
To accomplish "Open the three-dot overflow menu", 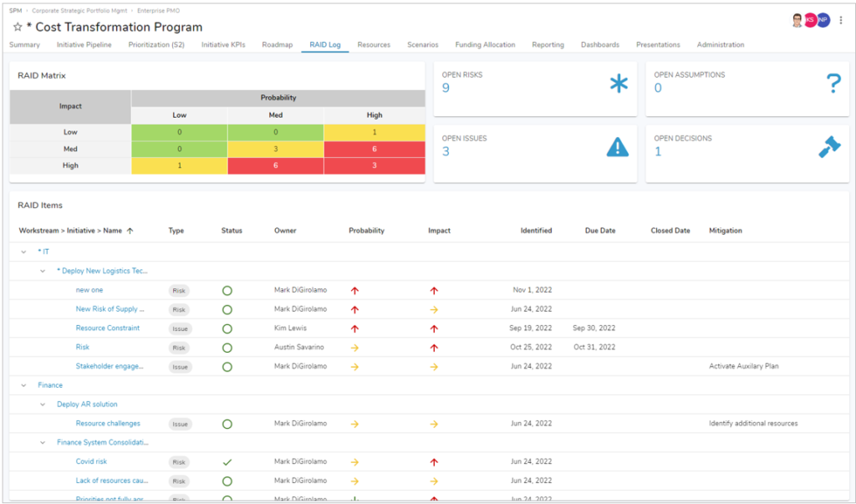I will (x=839, y=19).
